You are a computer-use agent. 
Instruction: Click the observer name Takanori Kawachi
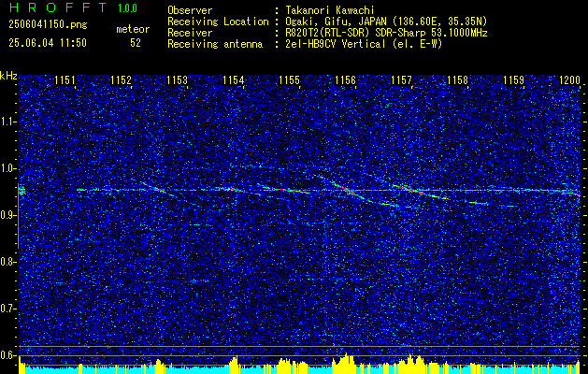(330, 10)
